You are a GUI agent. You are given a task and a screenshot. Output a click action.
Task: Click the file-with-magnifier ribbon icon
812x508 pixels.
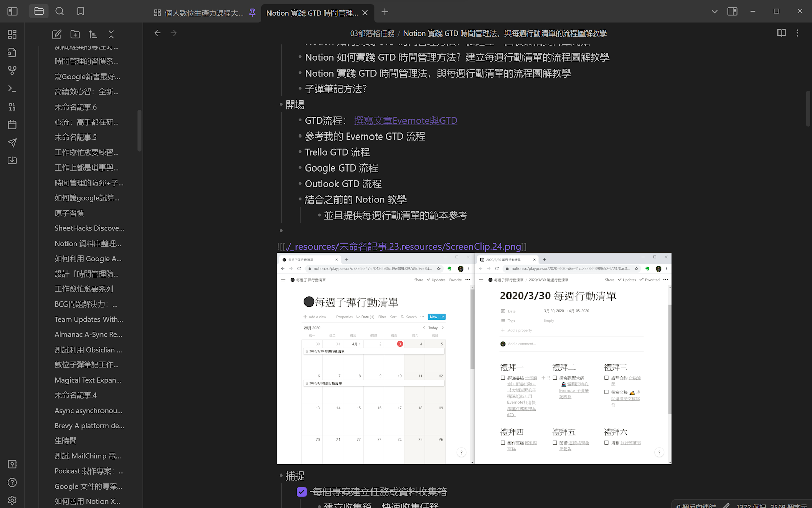12,52
